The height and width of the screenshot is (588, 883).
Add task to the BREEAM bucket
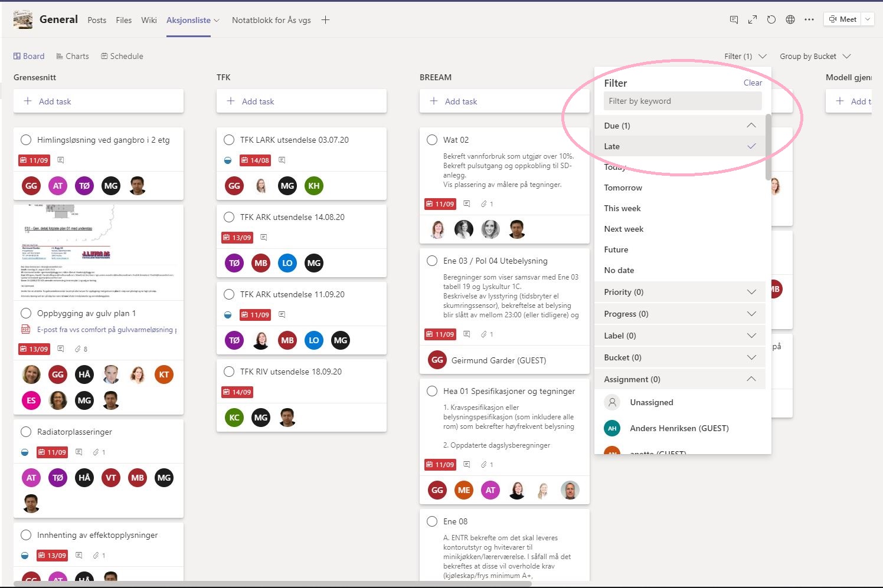coord(505,101)
